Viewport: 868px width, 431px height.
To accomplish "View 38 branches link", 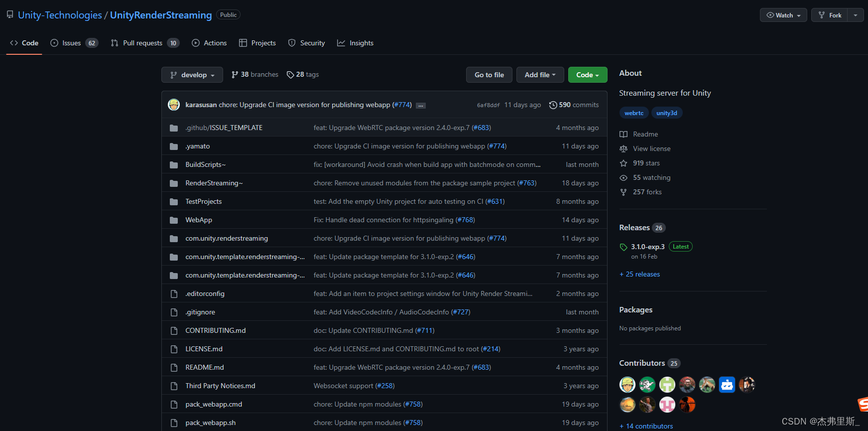I will click(255, 74).
